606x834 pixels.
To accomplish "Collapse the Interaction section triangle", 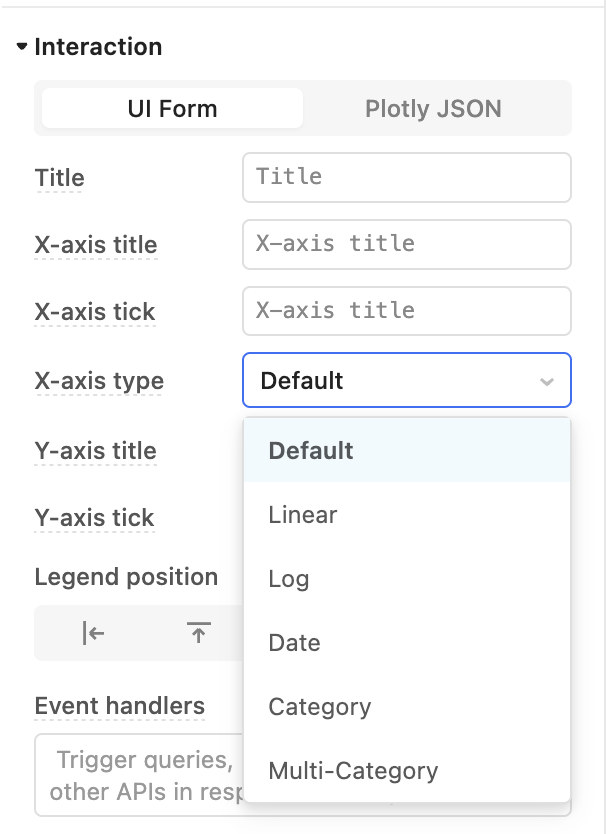I will [x=22, y=47].
